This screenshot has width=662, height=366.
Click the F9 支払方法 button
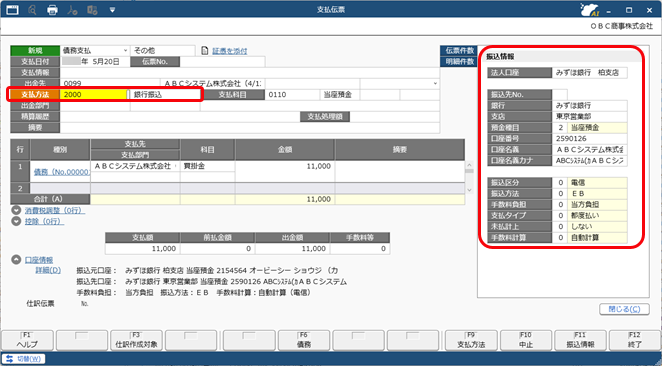pyautogui.click(x=471, y=340)
